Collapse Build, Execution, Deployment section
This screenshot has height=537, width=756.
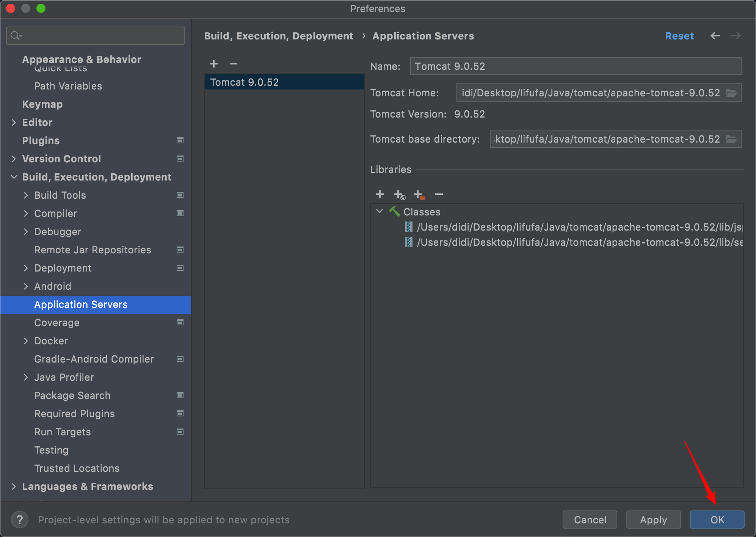(x=14, y=177)
